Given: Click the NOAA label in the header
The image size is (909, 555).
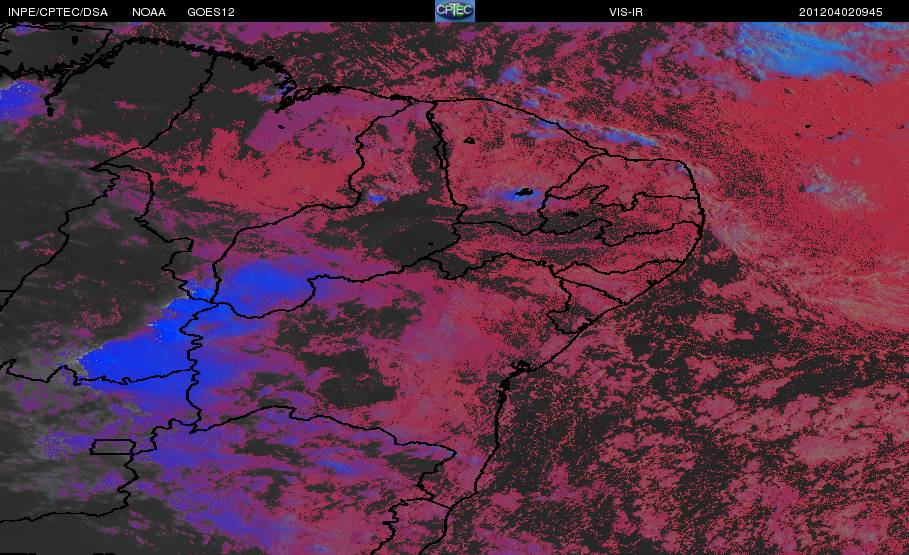Looking at the screenshot, I should coord(149,12).
